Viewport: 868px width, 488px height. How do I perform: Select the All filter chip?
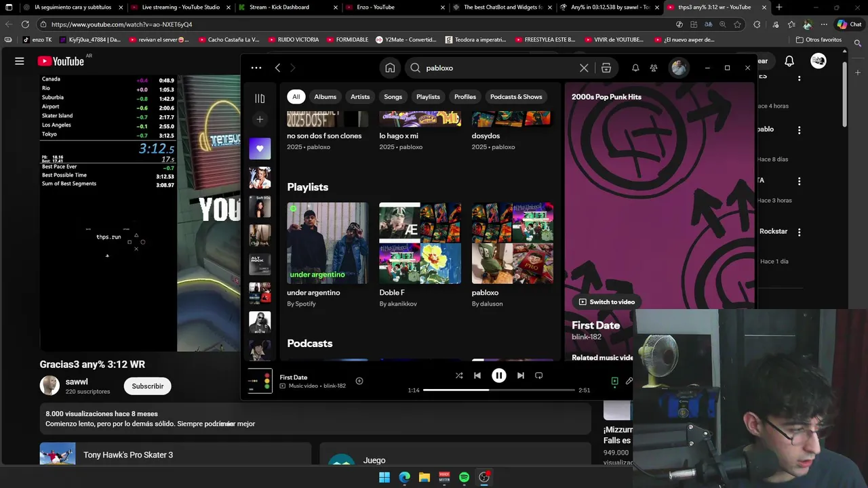296,97
